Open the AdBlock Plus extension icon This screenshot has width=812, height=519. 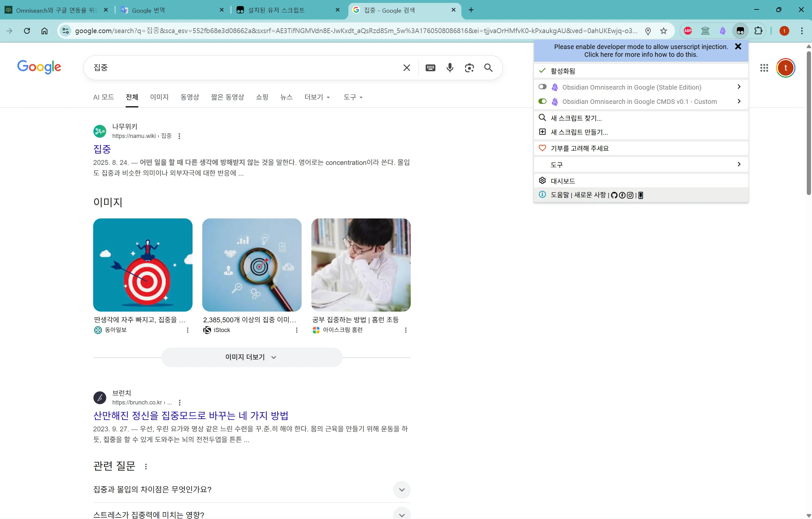(x=688, y=31)
